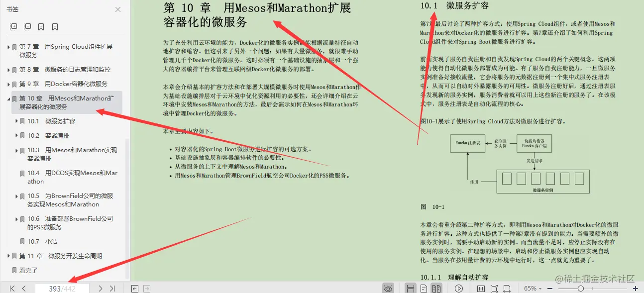Set zoom to actual size 1:1
This screenshot has height=293, width=644.
tap(481, 288)
